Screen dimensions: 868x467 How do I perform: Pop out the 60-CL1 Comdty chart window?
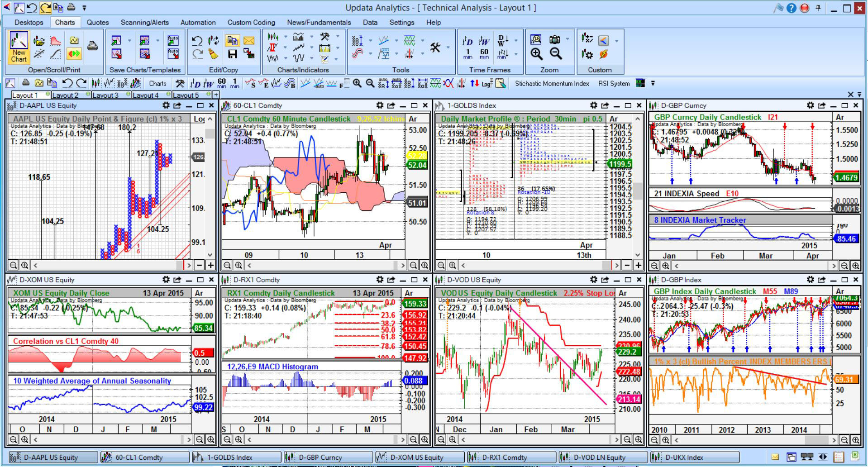coord(391,105)
